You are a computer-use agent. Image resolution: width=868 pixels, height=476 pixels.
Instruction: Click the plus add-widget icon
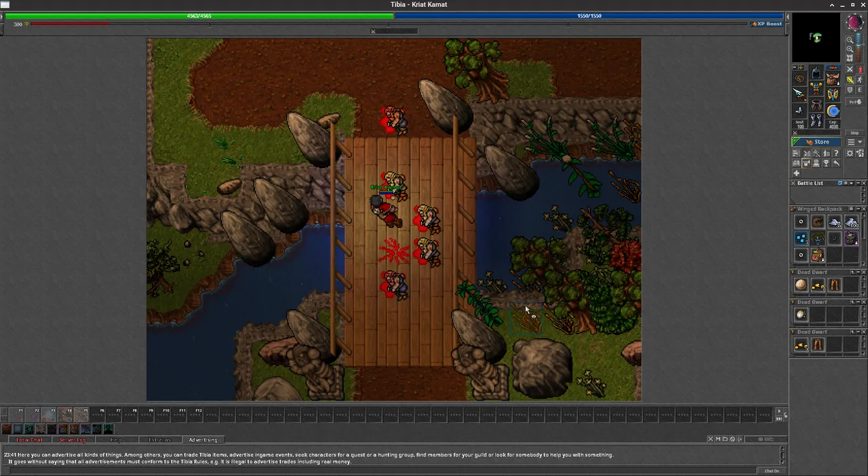point(797,173)
